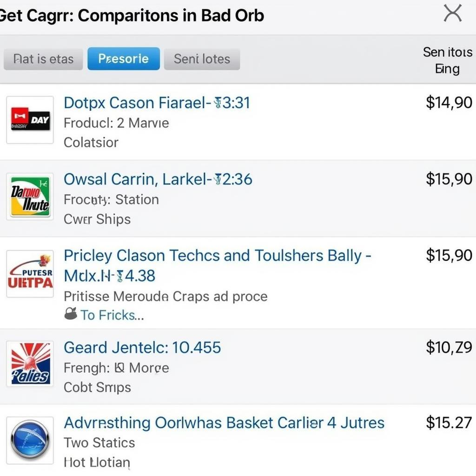Click the $15.27 price of the last listing

pos(449,422)
